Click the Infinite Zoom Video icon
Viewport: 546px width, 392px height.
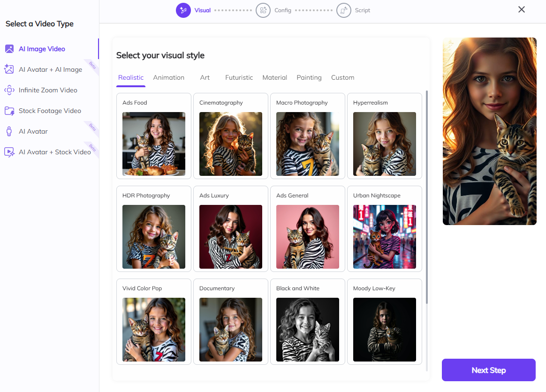pyautogui.click(x=9, y=90)
